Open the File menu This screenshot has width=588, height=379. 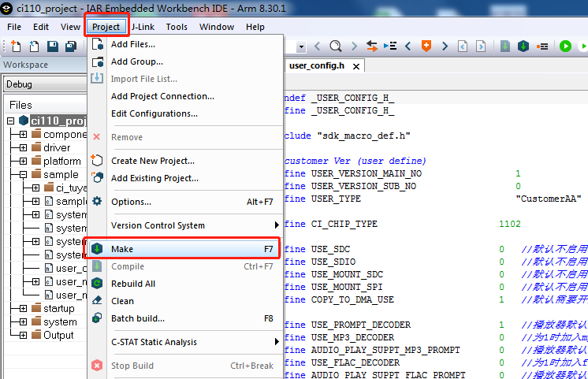(x=14, y=27)
